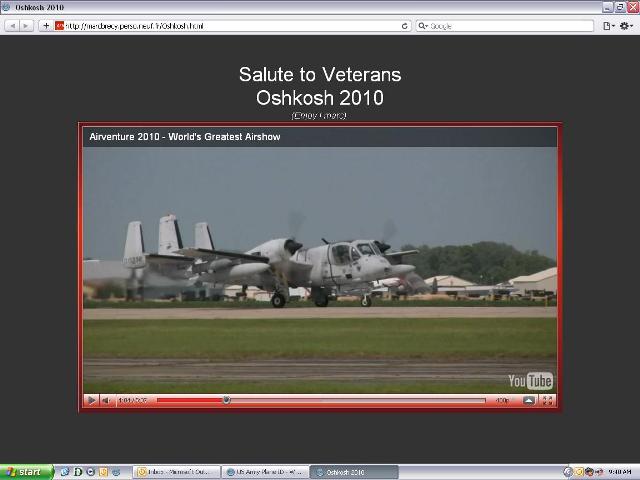Click the video progress slider handle

226,400
